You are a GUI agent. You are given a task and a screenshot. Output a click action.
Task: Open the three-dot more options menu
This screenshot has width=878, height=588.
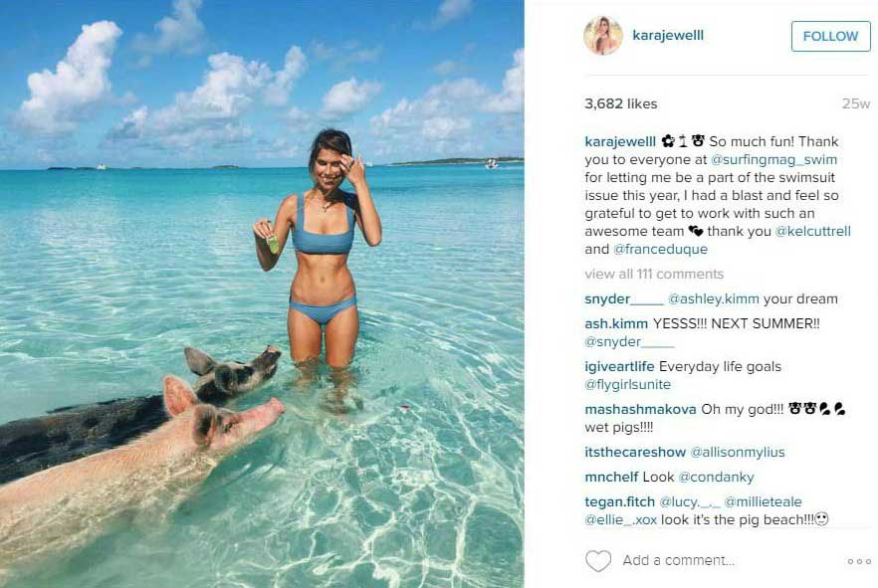(x=859, y=561)
